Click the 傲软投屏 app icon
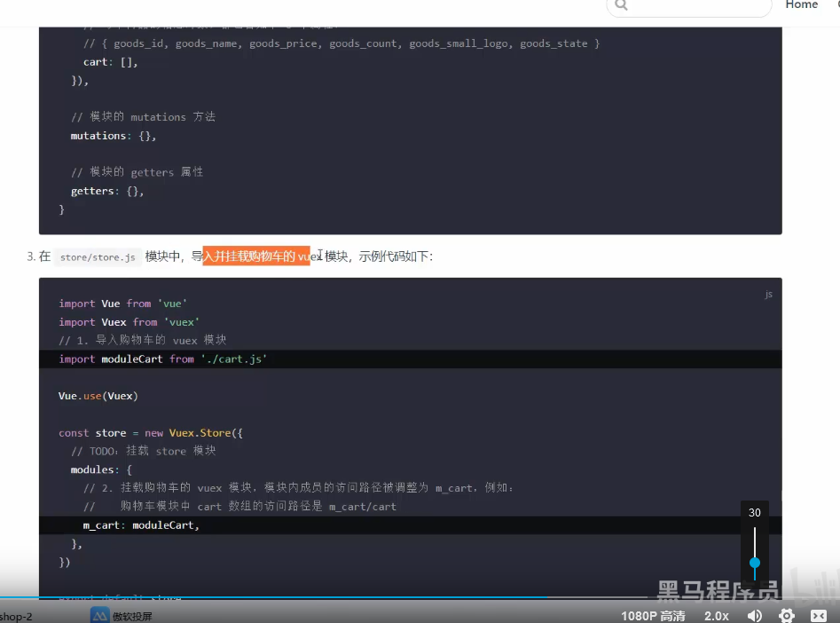Screen dimensions: 840x623 99,616
